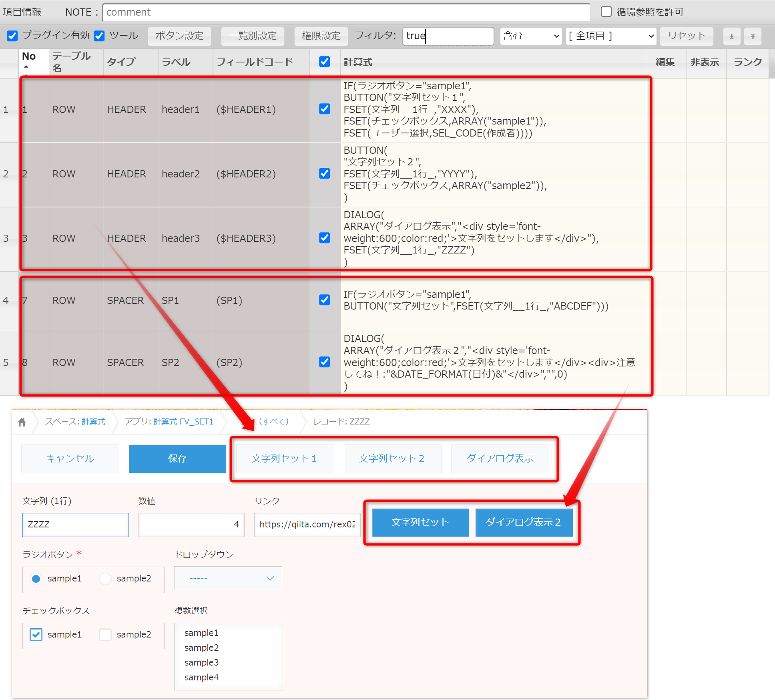Toggle the header checkbox in calculation column

(324, 62)
